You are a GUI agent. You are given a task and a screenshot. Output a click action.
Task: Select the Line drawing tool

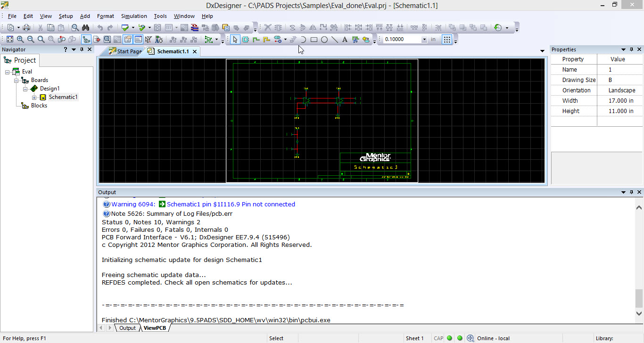point(335,40)
